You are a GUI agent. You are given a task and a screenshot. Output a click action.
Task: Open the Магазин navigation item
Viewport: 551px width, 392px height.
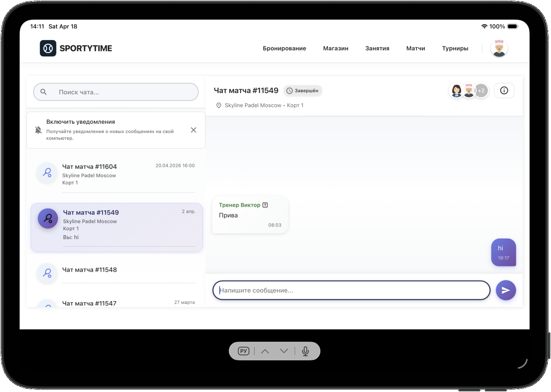point(335,49)
